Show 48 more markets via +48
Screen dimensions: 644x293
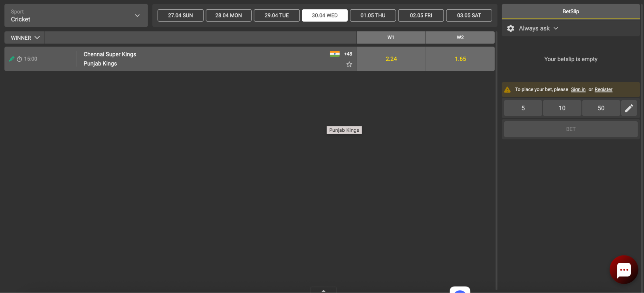(348, 54)
